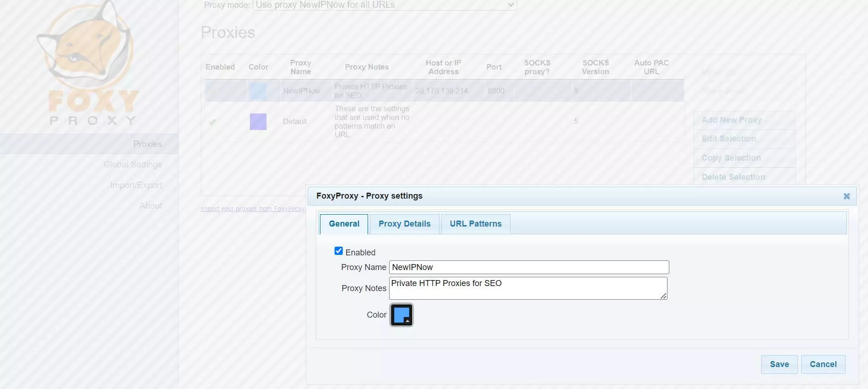The image size is (868, 389).
Task: Switch to the General tab
Action: tap(344, 224)
